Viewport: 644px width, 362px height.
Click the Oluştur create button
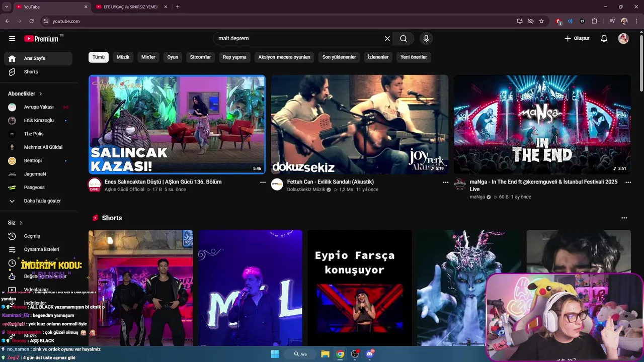[x=577, y=39]
